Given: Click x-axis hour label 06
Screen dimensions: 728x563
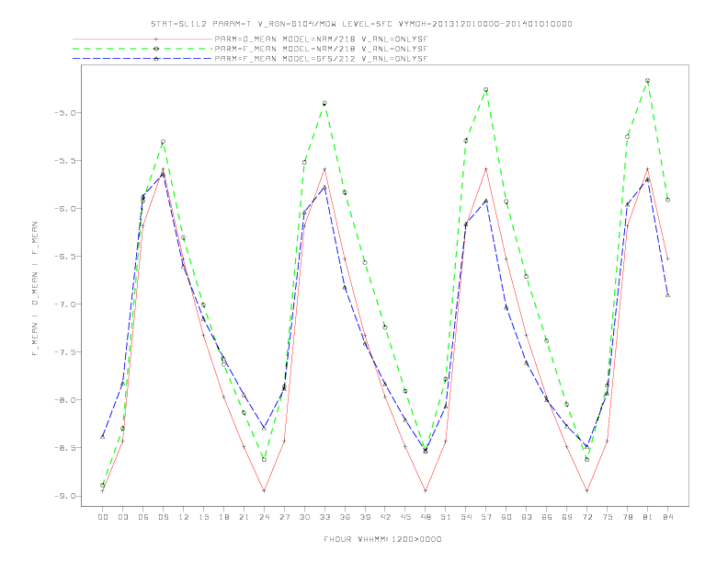Looking at the screenshot, I should point(143,517).
